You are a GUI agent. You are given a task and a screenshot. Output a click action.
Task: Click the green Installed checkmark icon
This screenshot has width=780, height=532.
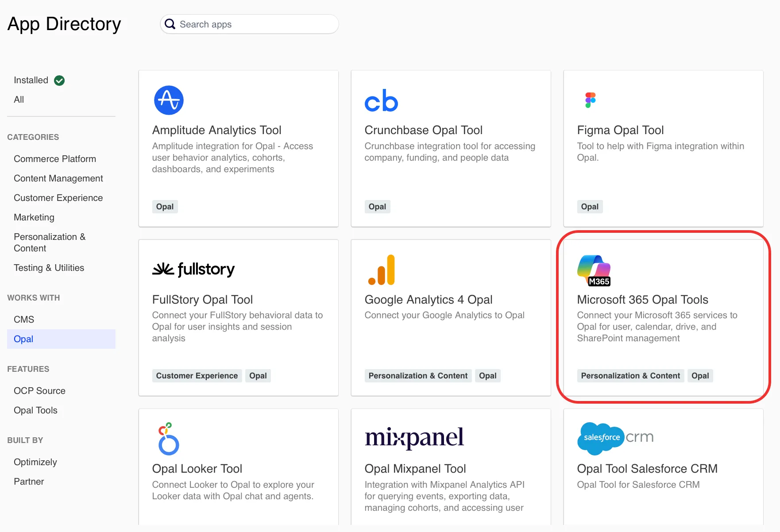(59, 81)
